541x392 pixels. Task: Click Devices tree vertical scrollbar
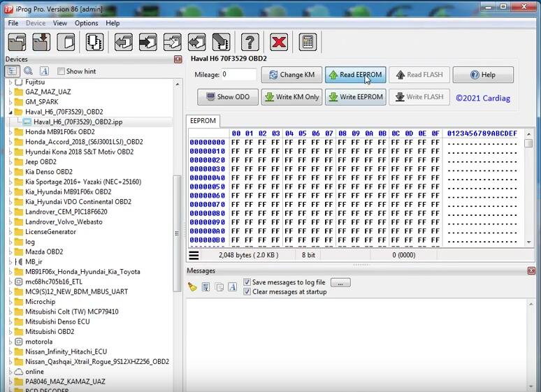[x=177, y=233]
